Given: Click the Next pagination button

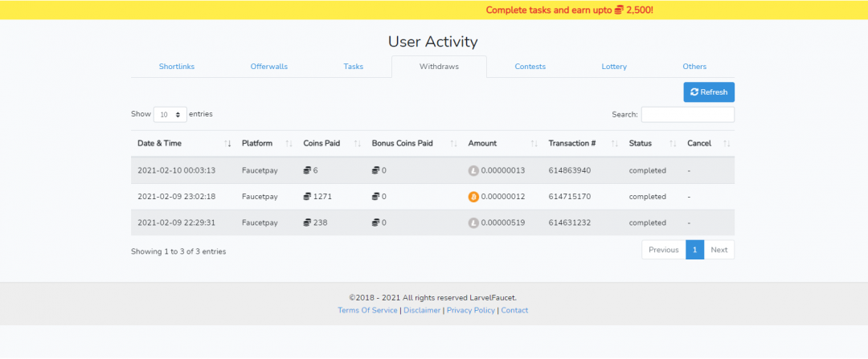Looking at the screenshot, I should point(719,250).
